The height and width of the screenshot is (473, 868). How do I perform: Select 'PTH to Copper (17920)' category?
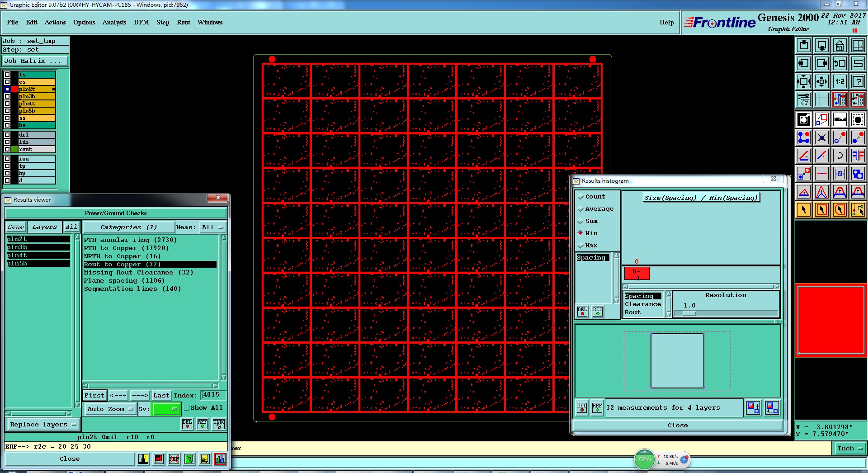pos(126,248)
